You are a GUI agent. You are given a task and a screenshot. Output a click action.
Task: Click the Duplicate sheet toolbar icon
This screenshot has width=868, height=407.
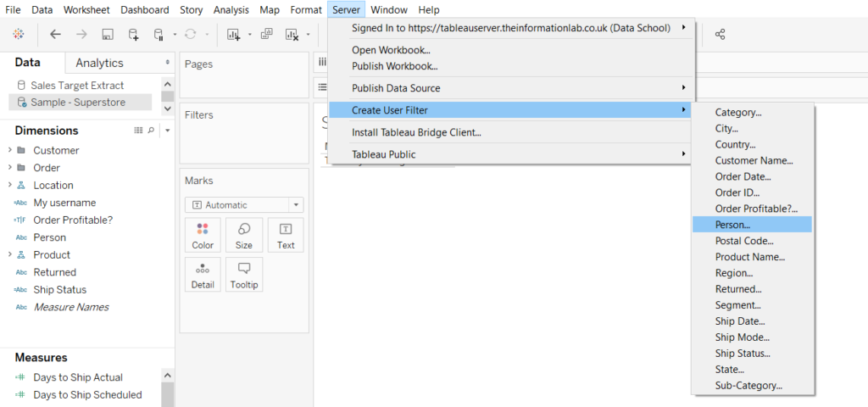point(266,35)
